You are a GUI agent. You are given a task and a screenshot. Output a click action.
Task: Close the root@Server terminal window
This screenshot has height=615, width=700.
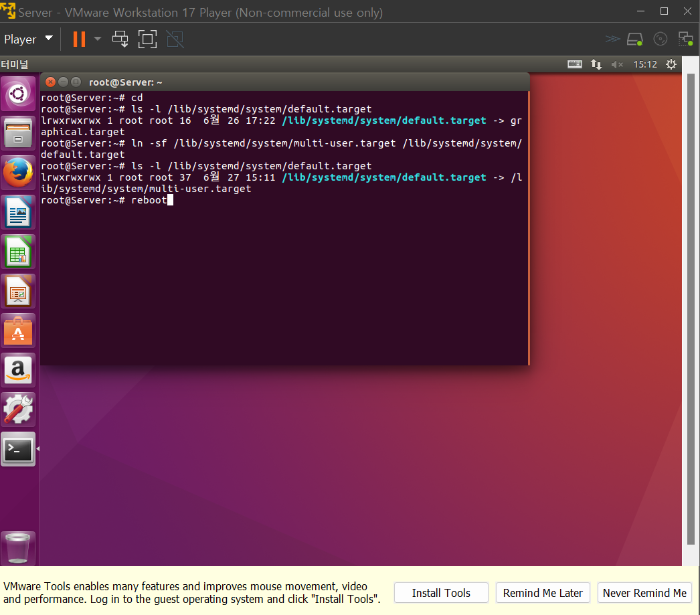(x=50, y=82)
